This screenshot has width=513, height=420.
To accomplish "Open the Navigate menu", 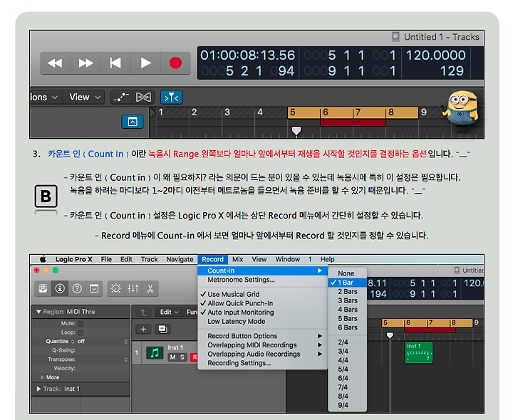I will [180, 259].
